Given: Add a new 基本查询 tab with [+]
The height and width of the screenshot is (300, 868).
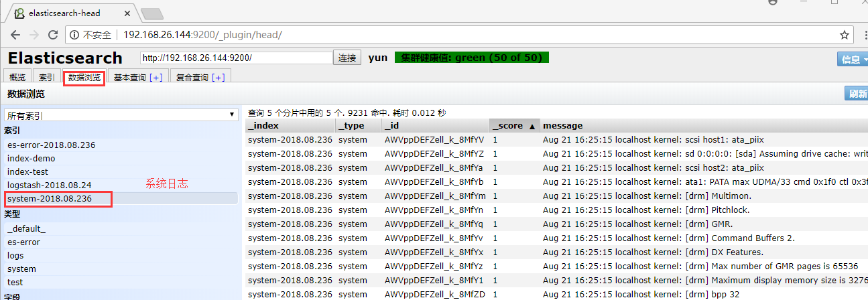Looking at the screenshot, I should 156,78.
